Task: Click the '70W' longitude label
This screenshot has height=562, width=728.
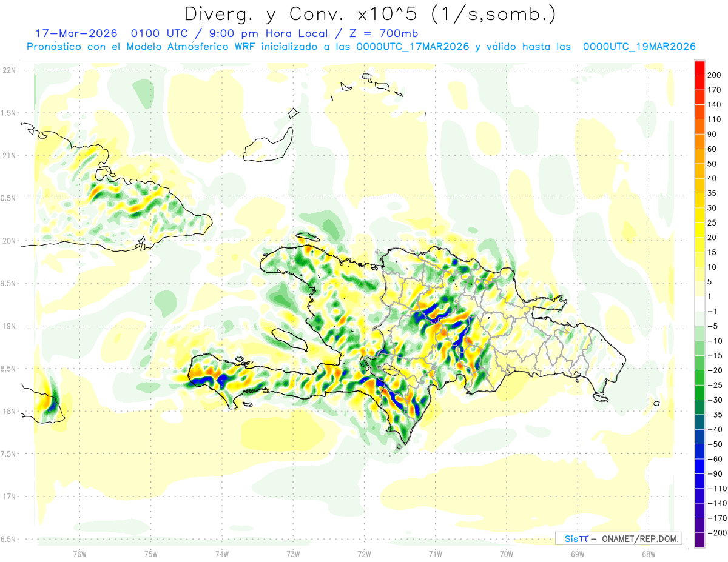Action: pyautogui.click(x=506, y=554)
